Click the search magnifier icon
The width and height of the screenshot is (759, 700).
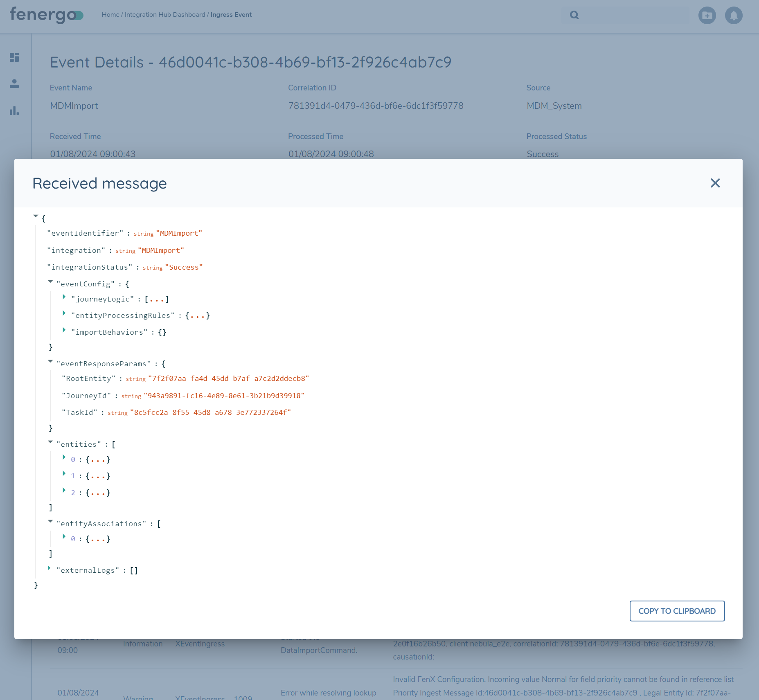(574, 15)
